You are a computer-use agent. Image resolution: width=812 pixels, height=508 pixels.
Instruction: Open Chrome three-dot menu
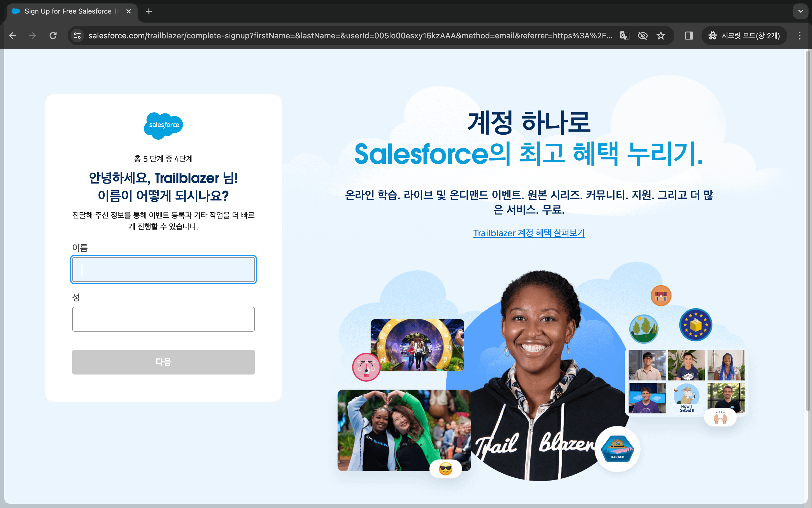(x=800, y=36)
